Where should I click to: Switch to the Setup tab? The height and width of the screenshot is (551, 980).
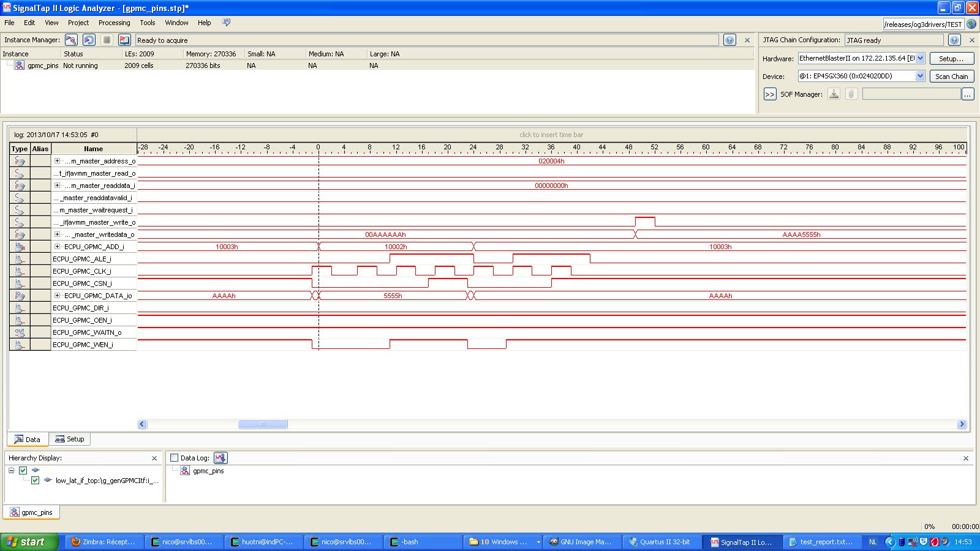tap(70, 439)
